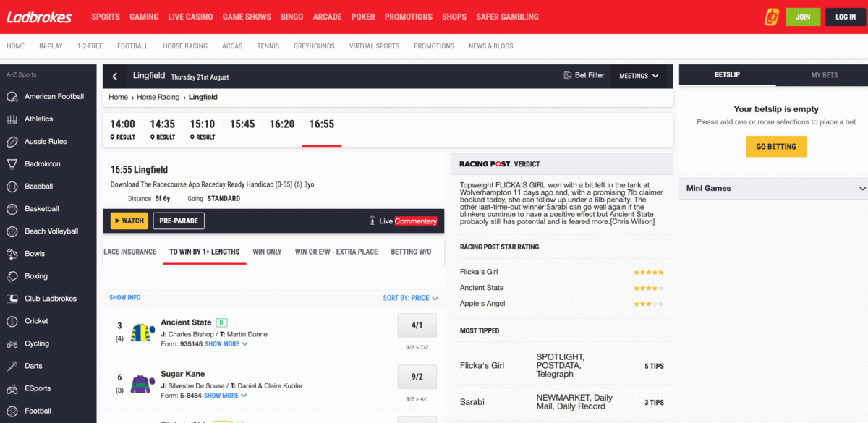Click Ancient State jockey silk
The width and height of the screenshot is (868, 423).
142,333
